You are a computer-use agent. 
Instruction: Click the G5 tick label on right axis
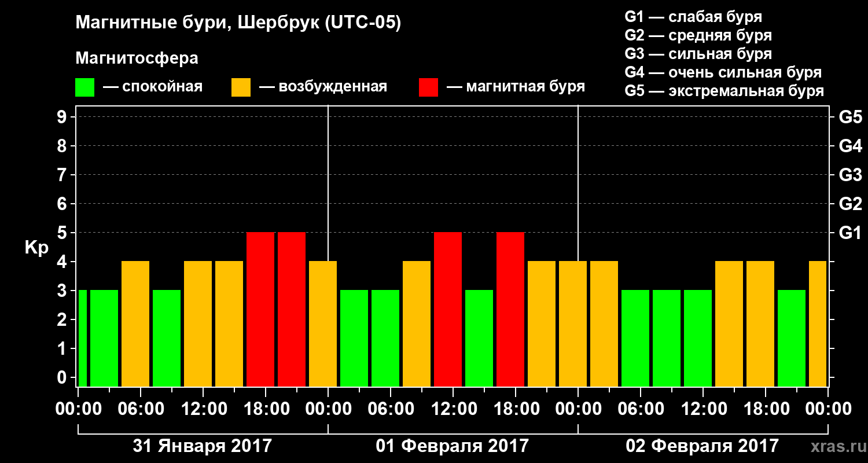click(851, 117)
